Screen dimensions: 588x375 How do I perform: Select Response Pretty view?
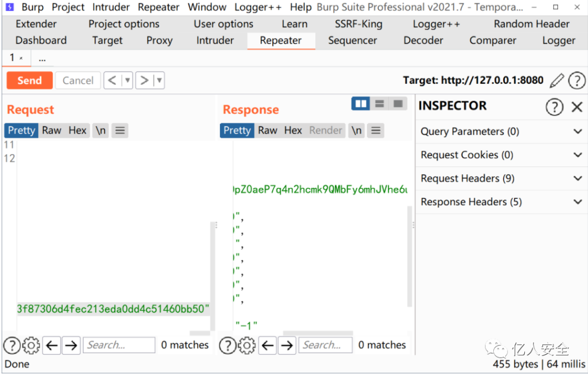[x=237, y=131]
